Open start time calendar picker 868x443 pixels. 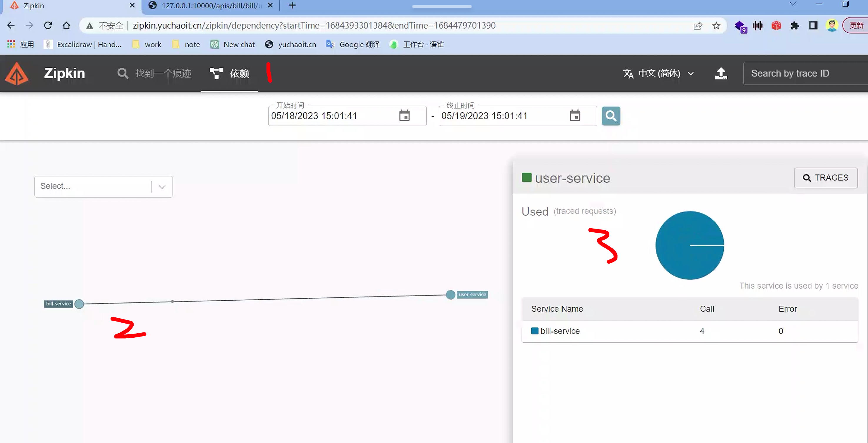coord(404,116)
